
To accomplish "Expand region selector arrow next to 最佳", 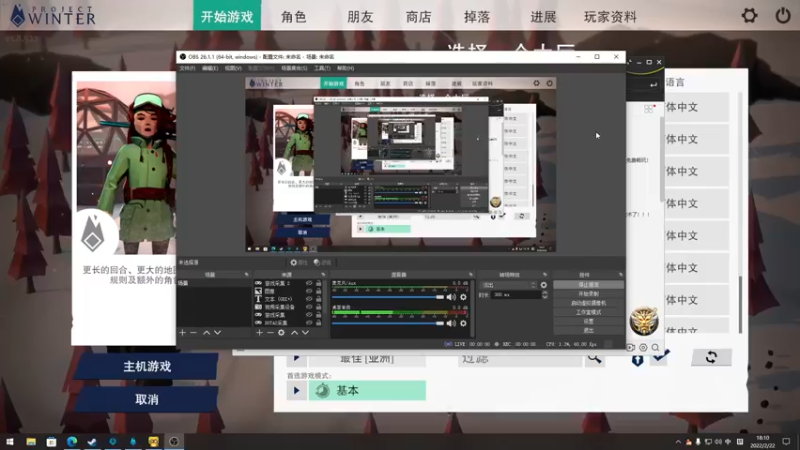I will coord(296,359).
